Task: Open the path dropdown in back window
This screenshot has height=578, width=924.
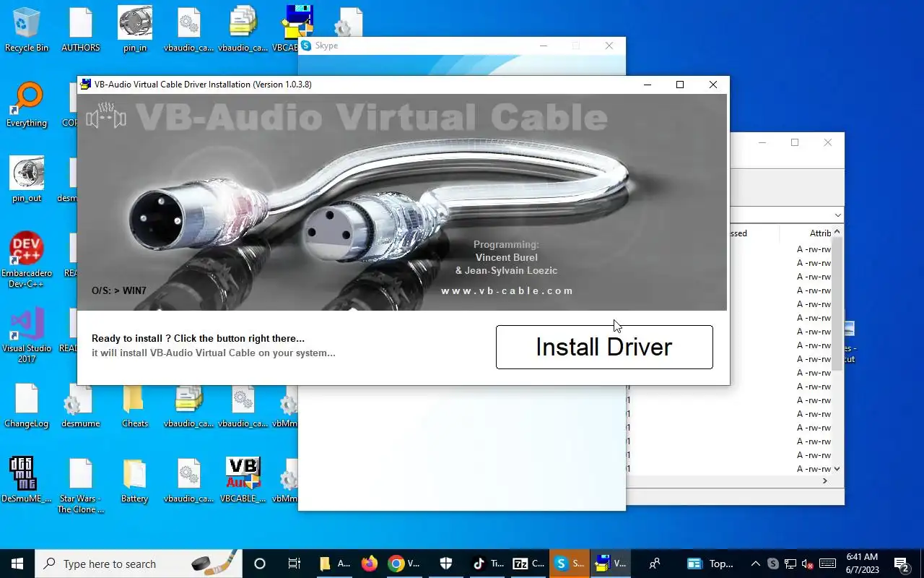Action: point(837,215)
